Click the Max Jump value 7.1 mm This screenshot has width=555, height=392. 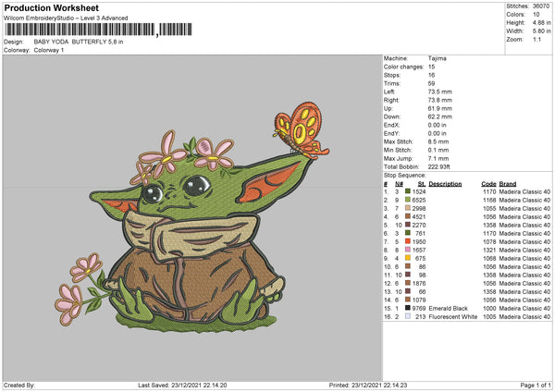[438, 158]
